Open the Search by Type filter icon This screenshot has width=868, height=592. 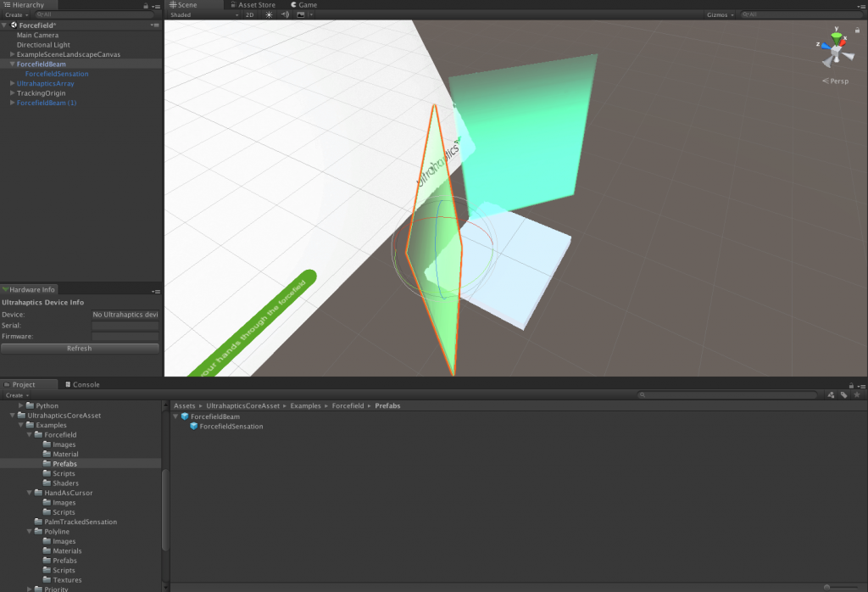click(831, 395)
